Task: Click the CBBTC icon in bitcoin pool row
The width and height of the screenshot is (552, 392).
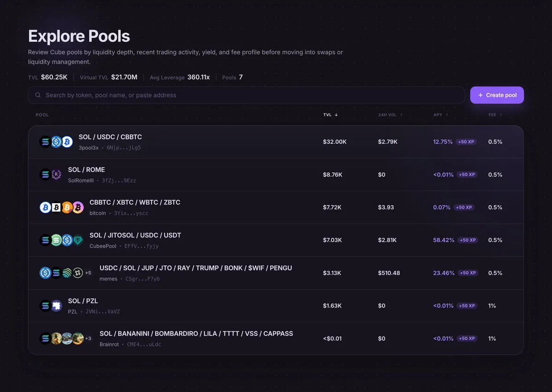Action: (46, 207)
